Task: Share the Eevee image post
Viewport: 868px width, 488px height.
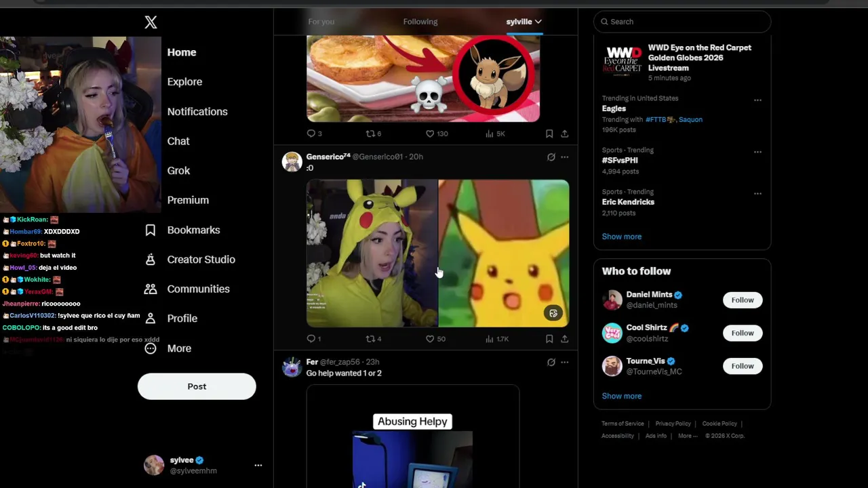Action: (x=564, y=134)
